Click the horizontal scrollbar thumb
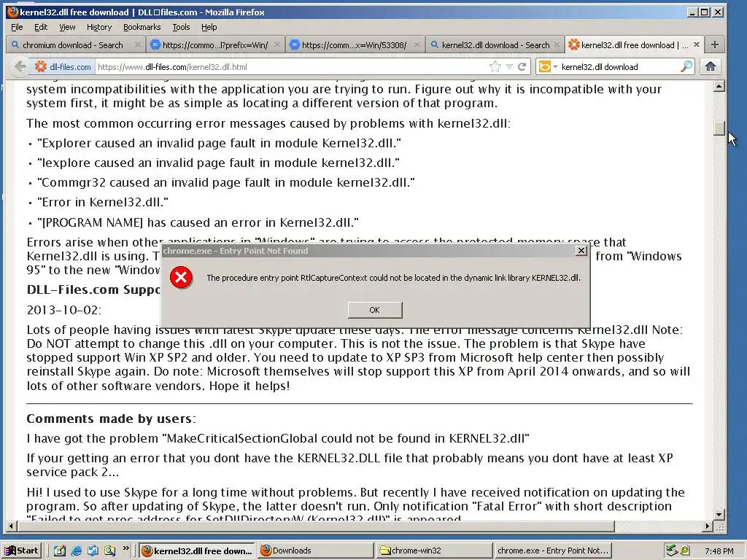Screen dimensions: 747x560 coord(317,526)
